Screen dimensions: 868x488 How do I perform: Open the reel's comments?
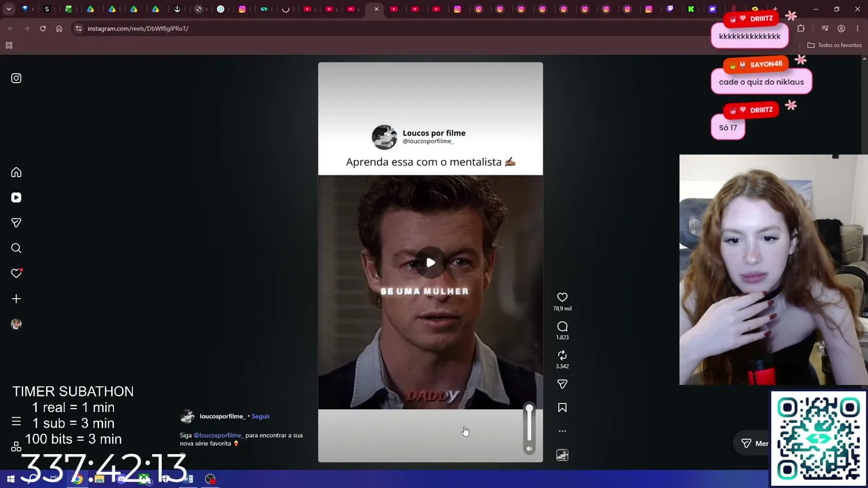tap(562, 327)
